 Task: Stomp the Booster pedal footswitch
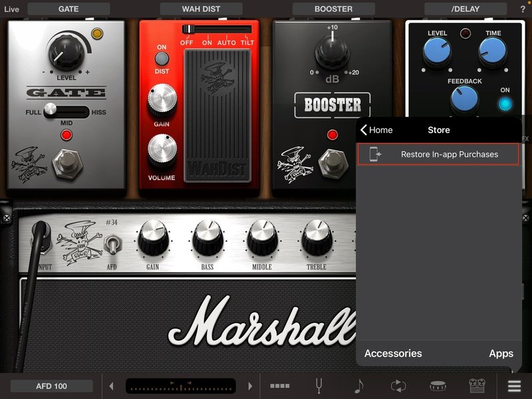pyautogui.click(x=333, y=164)
